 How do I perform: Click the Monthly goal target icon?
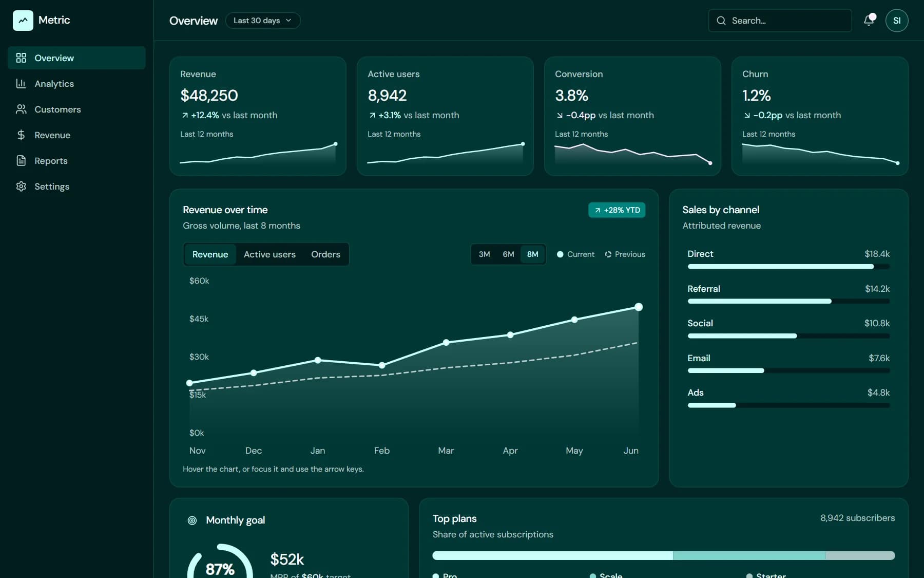click(192, 520)
